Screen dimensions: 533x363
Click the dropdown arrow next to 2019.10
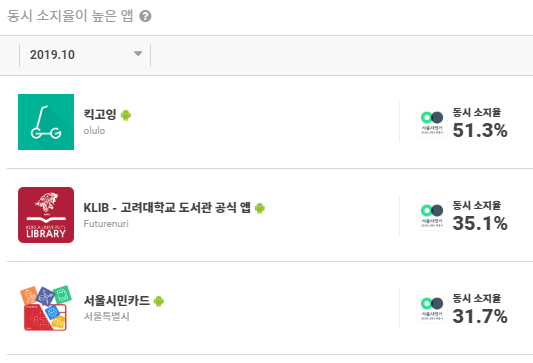[138, 54]
